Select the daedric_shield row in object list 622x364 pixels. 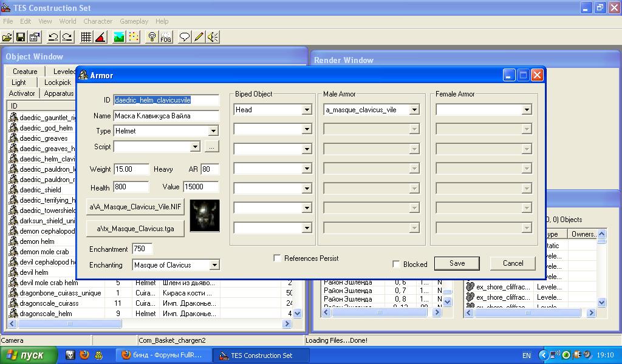(42, 189)
